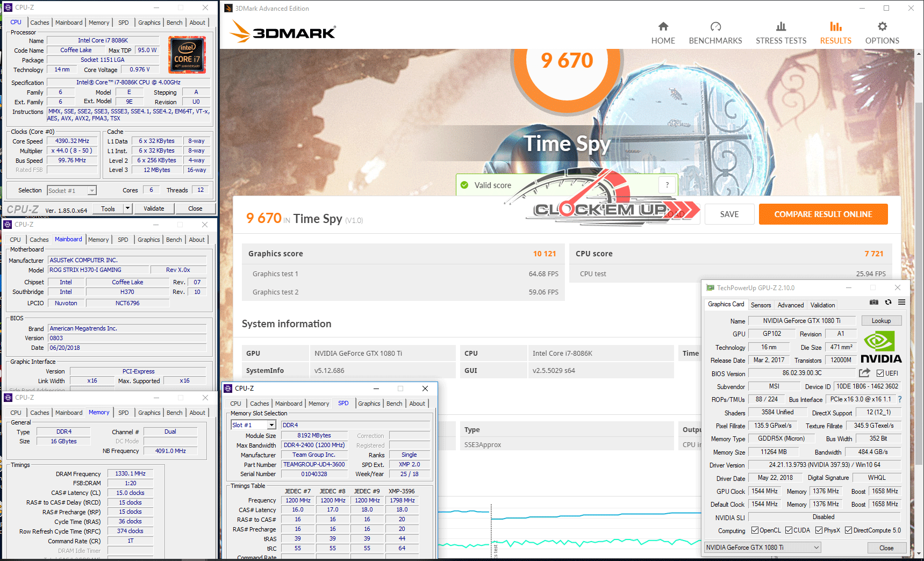
Task: Go to the 3DMark Benchmarks page
Action: (715, 33)
